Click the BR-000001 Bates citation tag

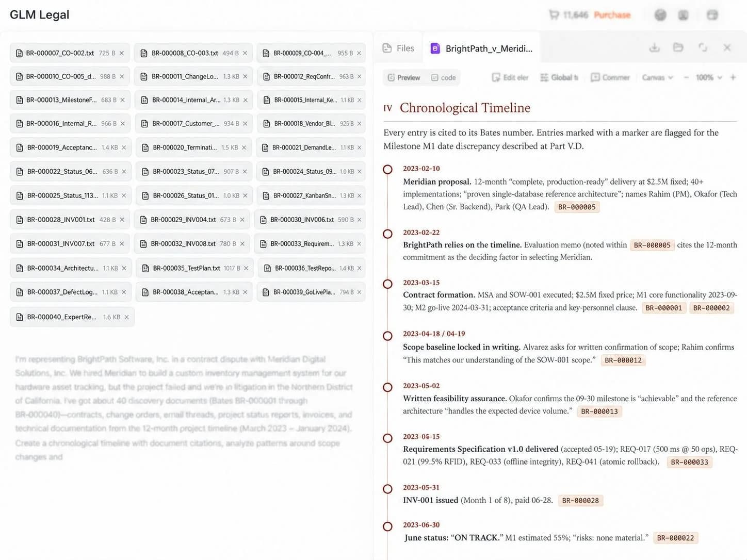tap(664, 308)
